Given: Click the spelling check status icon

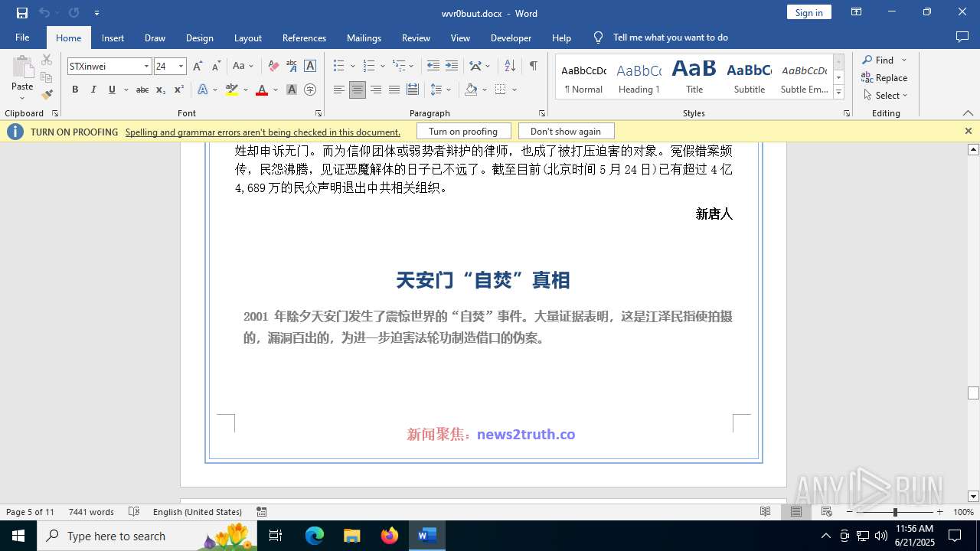Looking at the screenshot, I should pos(134,512).
